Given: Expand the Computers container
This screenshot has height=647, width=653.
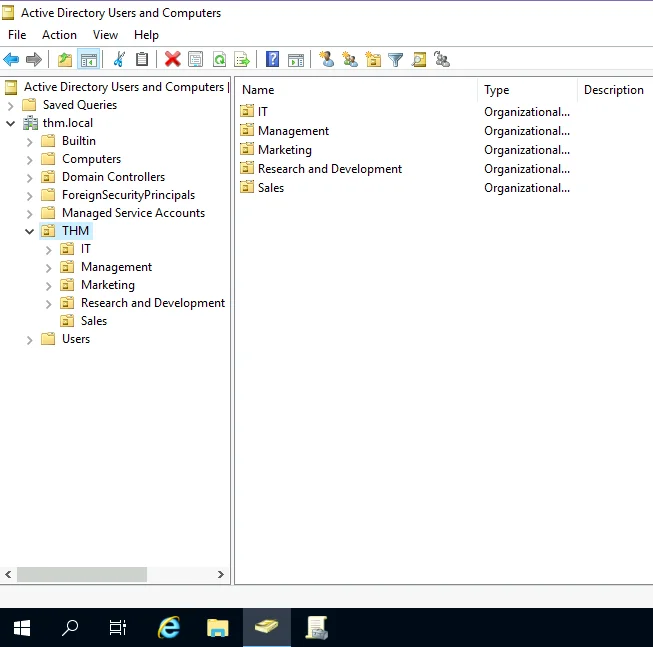Looking at the screenshot, I should coord(30,160).
